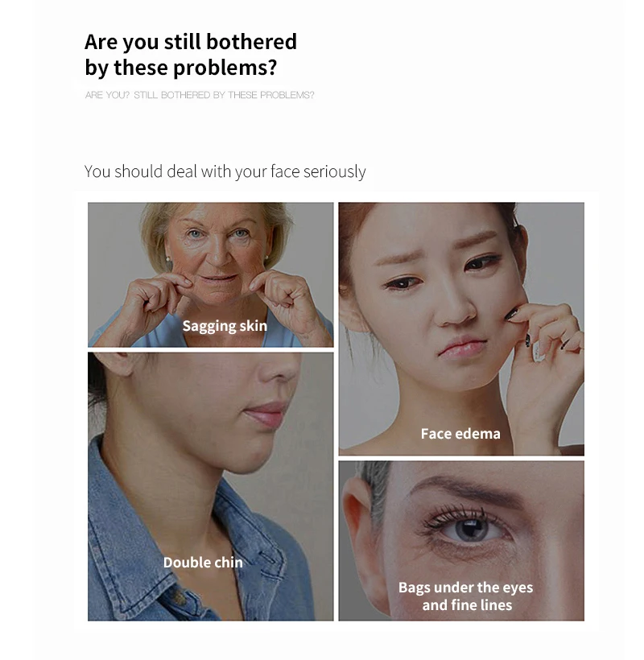Click the gray uppercase subtitle text
Image resolution: width=644 pixels, height=660 pixels.
click(x=200, y=95)
